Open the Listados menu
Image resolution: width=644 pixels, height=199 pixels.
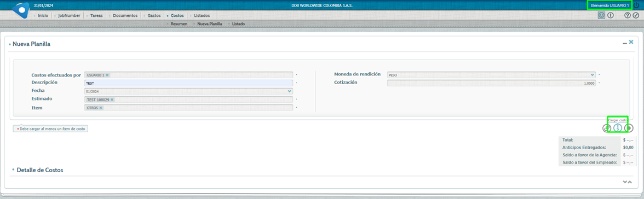pyautogui.click(x=202, y=16)
